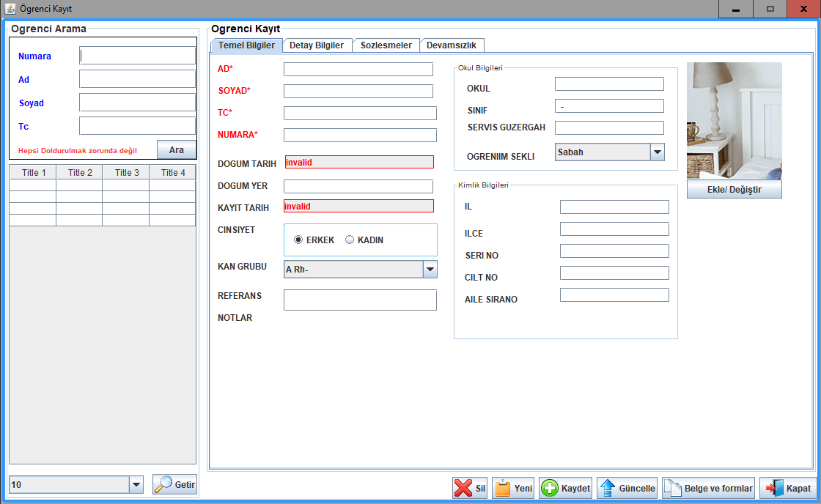821x504 pixels.
Task: Click the exit-door Kapat icon
Action: [775, 488]
